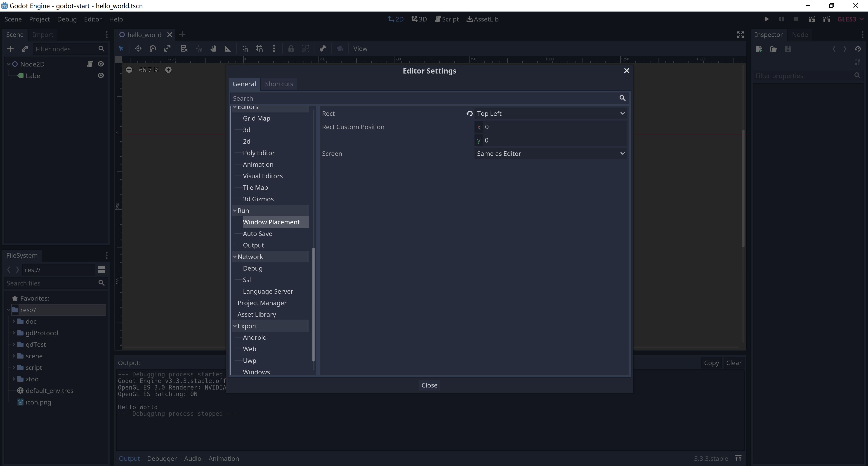Toggle FileSystem split view mode icon
The height and width of the screenshot is (466, 868).
pos(101,270)
